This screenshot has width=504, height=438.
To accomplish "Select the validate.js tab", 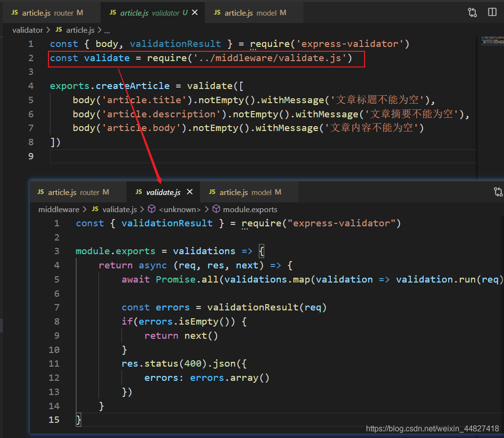I will click(163, 192).
